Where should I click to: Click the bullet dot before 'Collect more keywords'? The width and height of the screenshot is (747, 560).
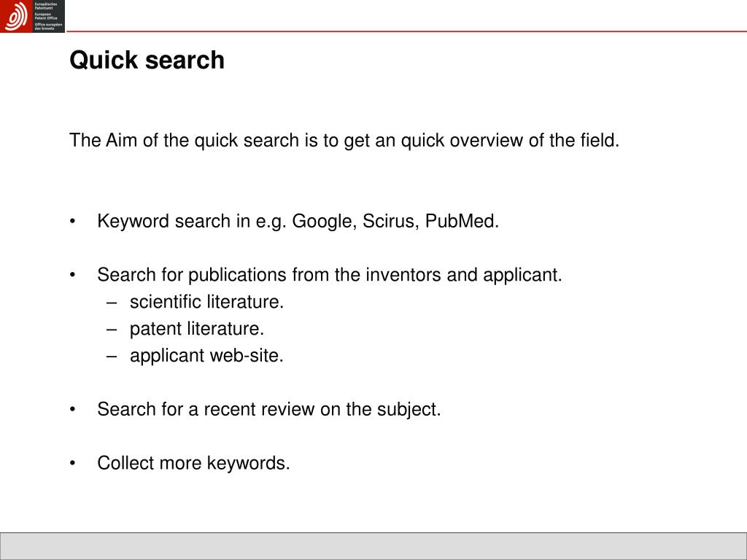click(x=72, y=463)
